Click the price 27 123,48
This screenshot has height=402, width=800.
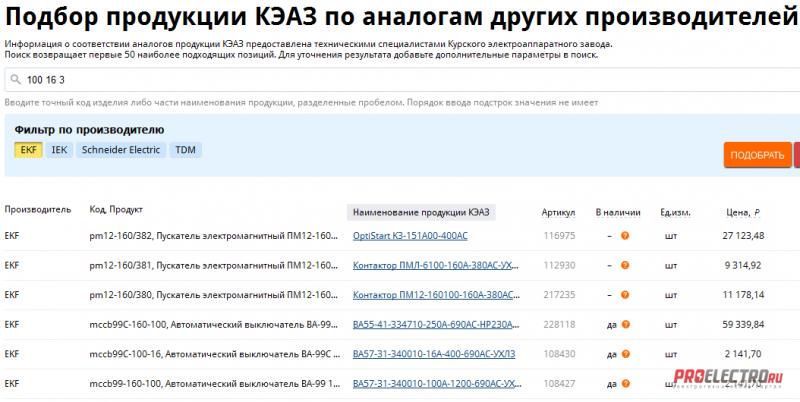743,236
